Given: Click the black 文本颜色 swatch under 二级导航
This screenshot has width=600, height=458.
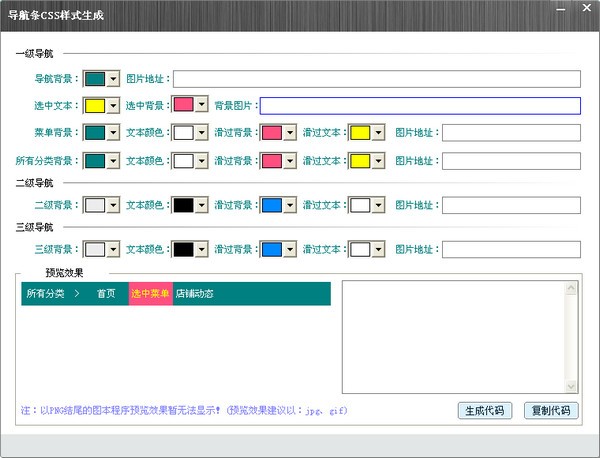Looking at the screenshot, I should [184, 205].
